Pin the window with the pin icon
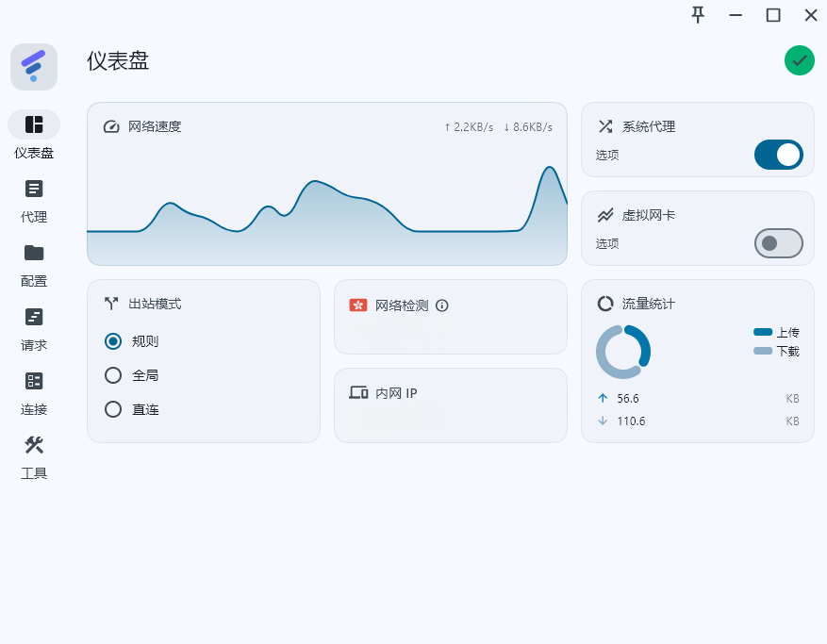The height and width of the screenshot is (644, 827). click(698, 15)
